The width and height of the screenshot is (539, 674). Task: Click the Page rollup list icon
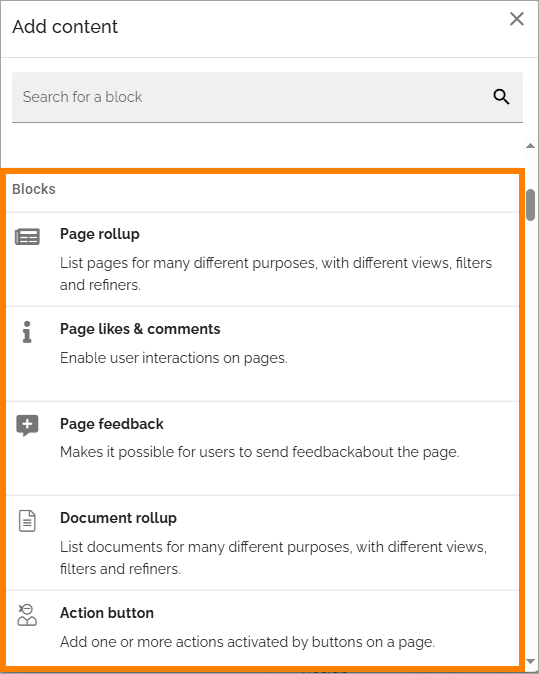pyautogui.click(x=27, y=236)
